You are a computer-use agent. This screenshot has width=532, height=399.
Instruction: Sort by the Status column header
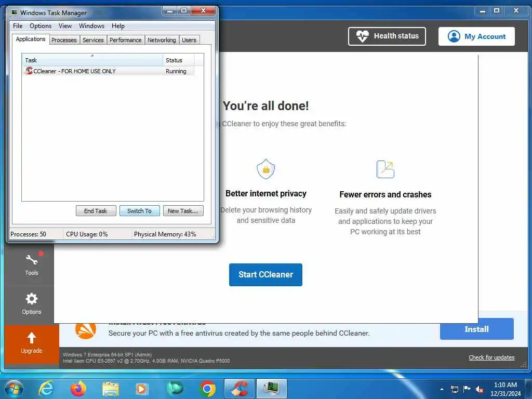point(179,60)
